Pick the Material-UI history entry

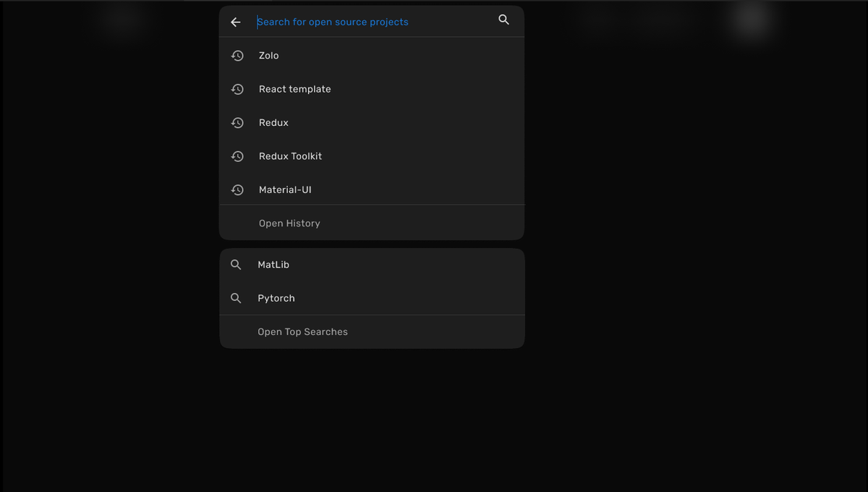tap(372, 190)
